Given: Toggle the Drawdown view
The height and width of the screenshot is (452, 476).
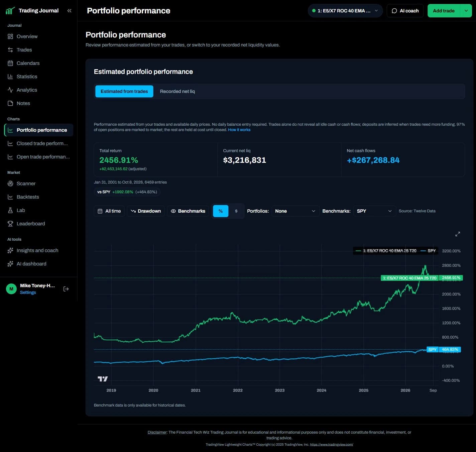Looking at the screenshot, I should [x=146, y=211].
